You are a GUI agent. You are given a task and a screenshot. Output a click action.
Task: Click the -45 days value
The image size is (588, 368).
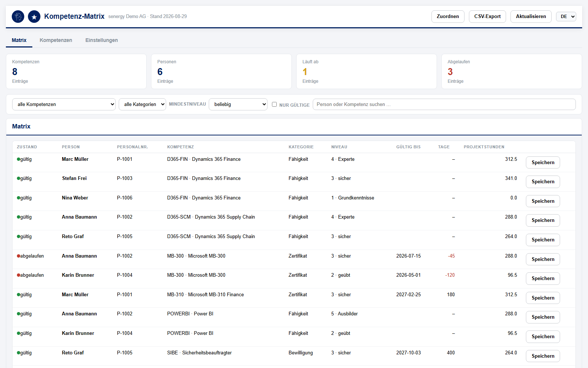pos(451,256)
